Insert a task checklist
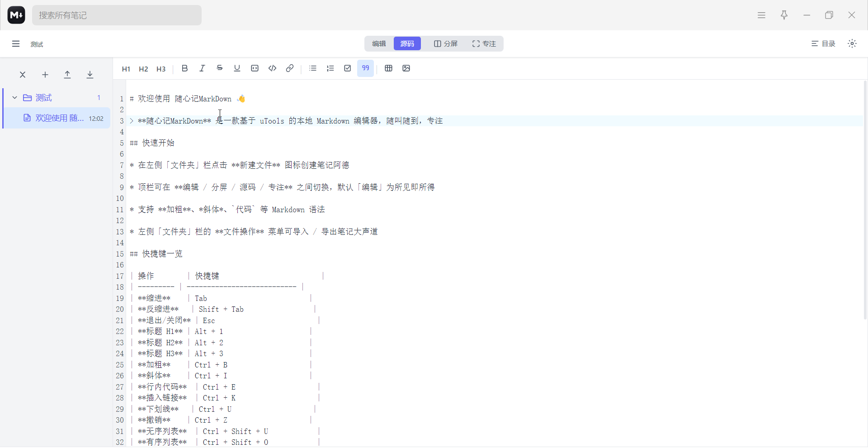 348,68
